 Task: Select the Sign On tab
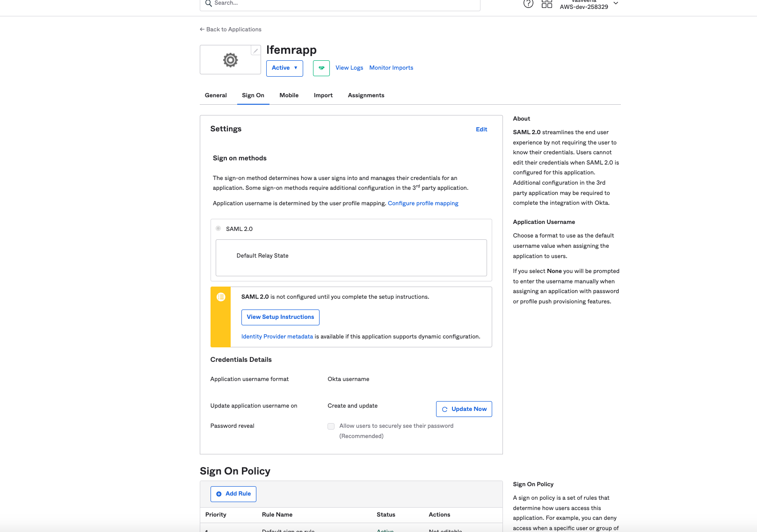[253, 95]
